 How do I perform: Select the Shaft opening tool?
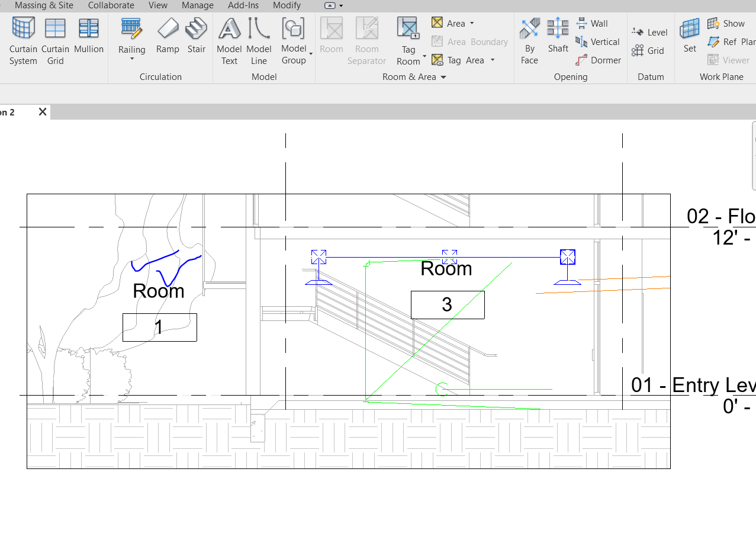pyautogui.click(x=558, y=36)
